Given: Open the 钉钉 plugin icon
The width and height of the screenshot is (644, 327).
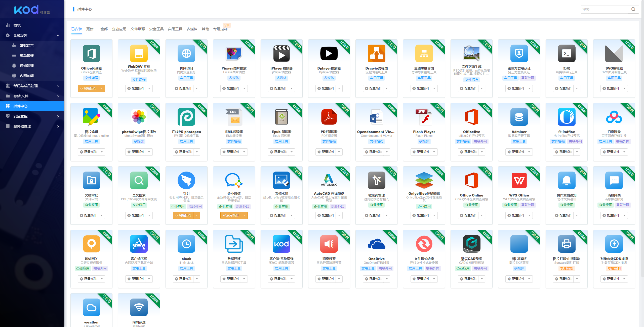Looking at the screenshot, I should pyautogui.click(x=186, y=180).
